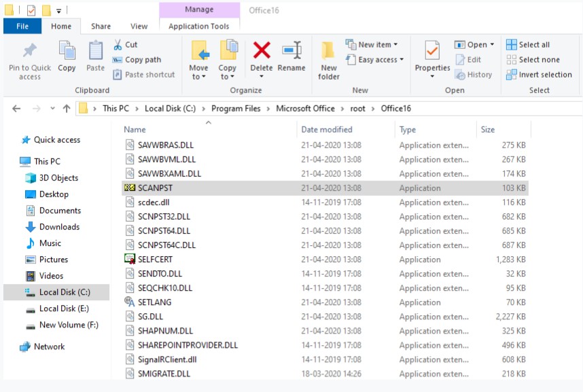Click Select all in Select group

528,45
